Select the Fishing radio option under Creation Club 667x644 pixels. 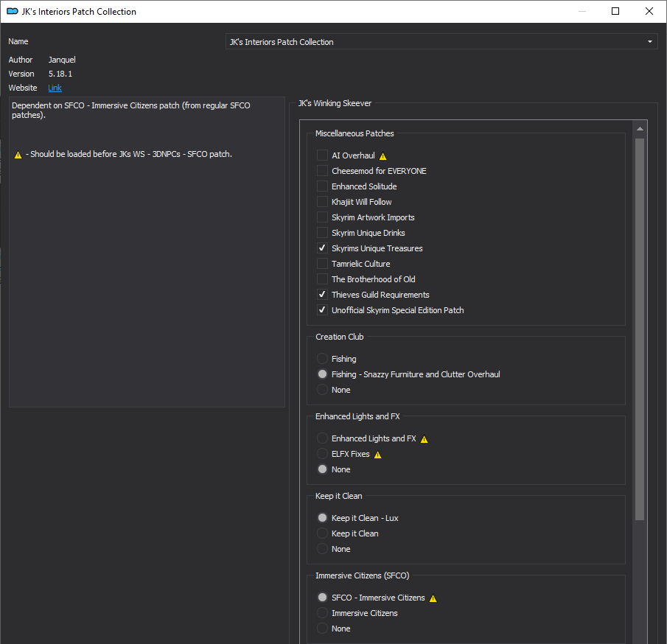[322, 359]
